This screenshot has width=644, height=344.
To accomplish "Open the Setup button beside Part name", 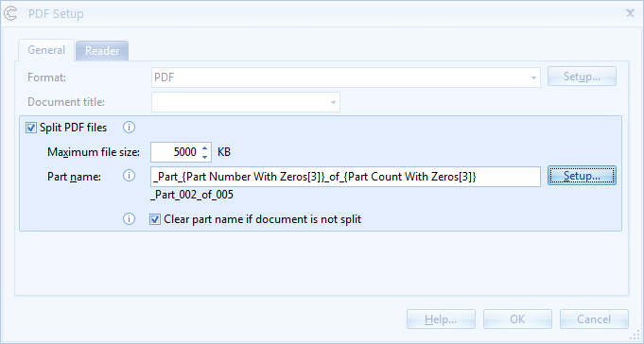I will coord(582,176).
